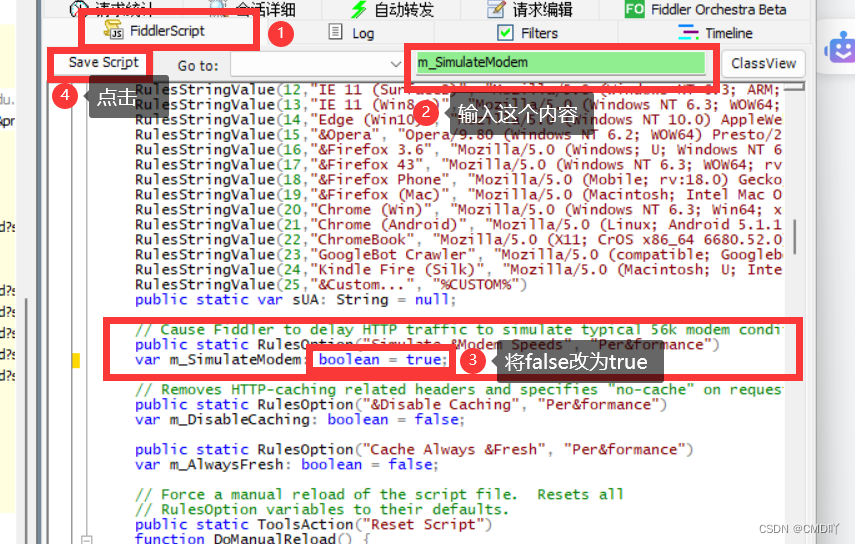Click the RulesStringValue 19 Firefox (Mac) line
Screen dimensions: 855x544
(459, 195)
